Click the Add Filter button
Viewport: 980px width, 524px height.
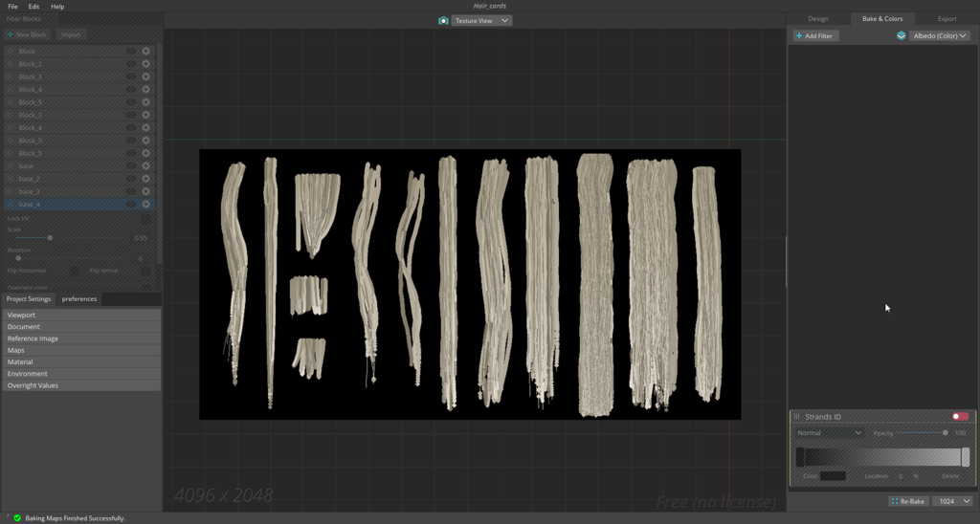[x=814, y=36]
